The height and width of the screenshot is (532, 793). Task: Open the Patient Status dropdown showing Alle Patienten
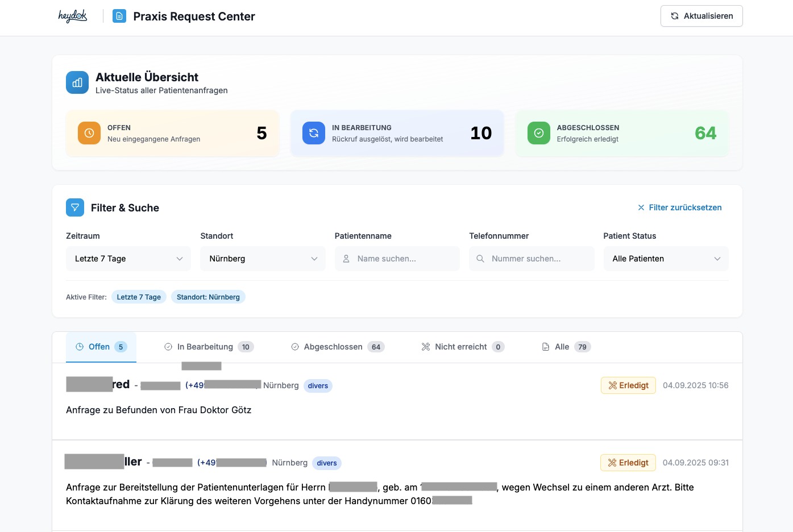tap(666, 259)
